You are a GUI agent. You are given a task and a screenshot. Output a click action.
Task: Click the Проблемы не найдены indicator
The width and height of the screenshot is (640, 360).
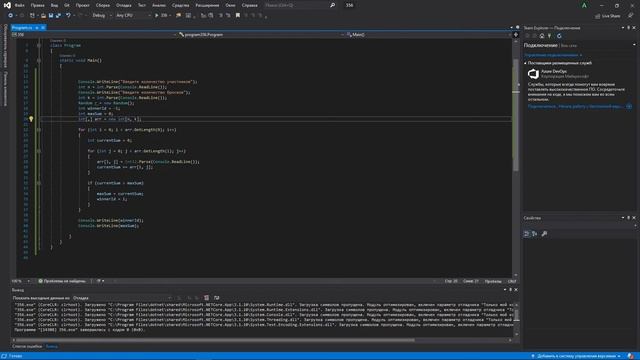coord(62,281)
